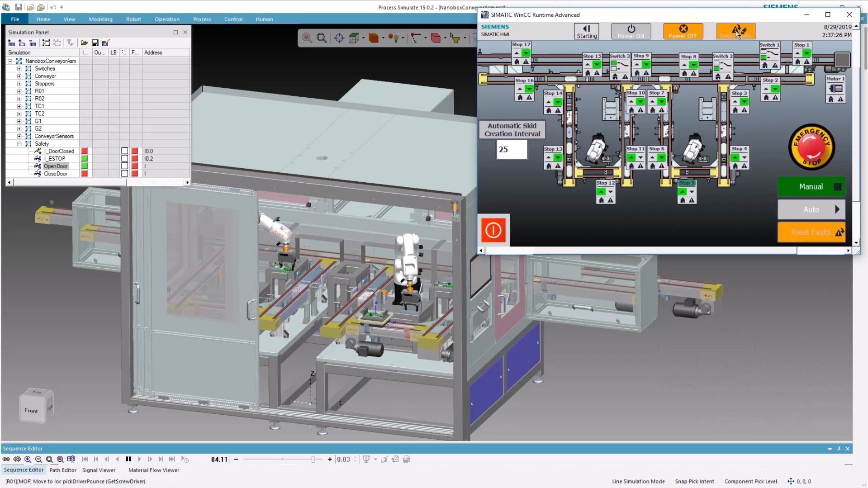Switch to the Signal Viewer tab
Image resolution: width=868 pixels, height=488 pixels.
pyautogui.click(x=99, y=470)
